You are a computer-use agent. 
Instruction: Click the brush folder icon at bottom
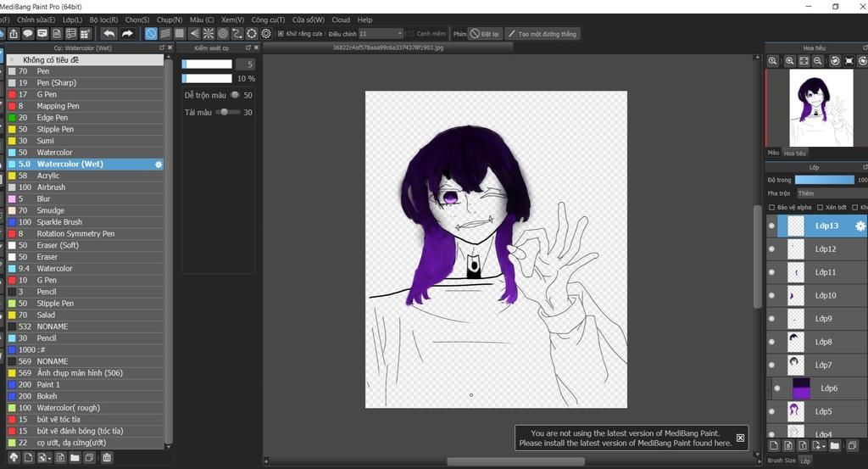pyautogui.click(x=75, y=457)
